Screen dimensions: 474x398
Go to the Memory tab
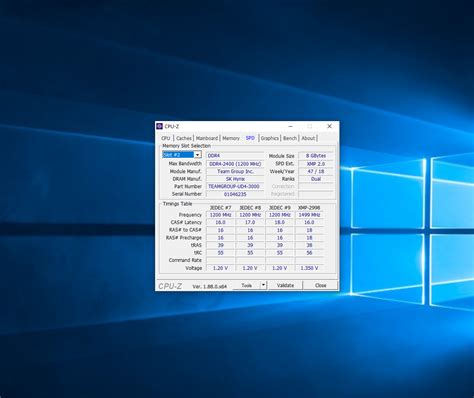(x=231, y=138)
